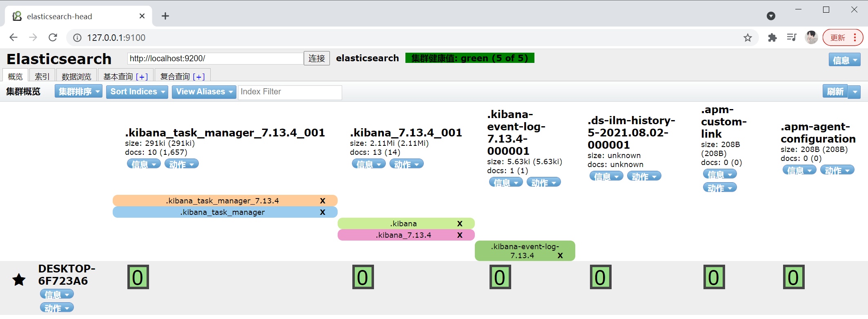Click the 连接 connect button
This screenshot has height=319, width=868.
[317, 58]
